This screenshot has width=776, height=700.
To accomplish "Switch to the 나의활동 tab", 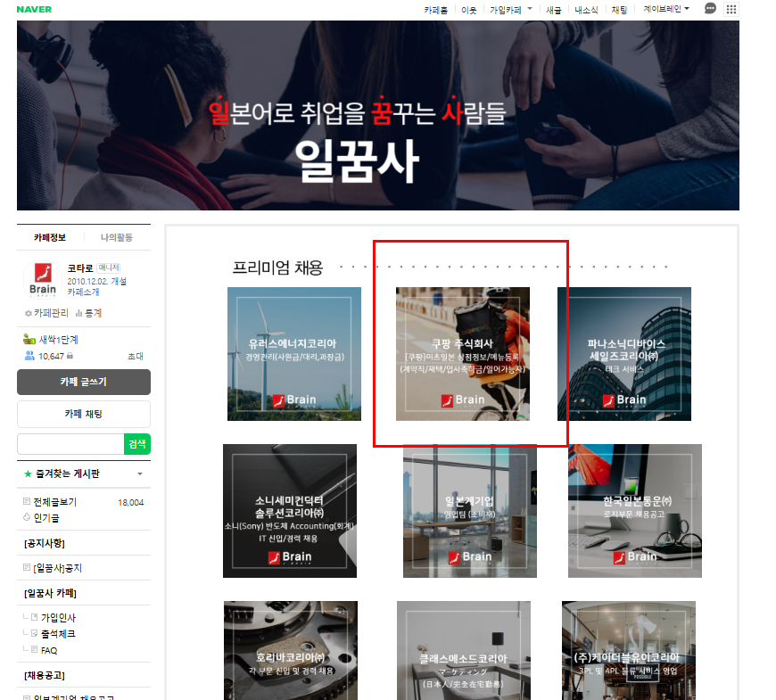I will coord(117,237).
